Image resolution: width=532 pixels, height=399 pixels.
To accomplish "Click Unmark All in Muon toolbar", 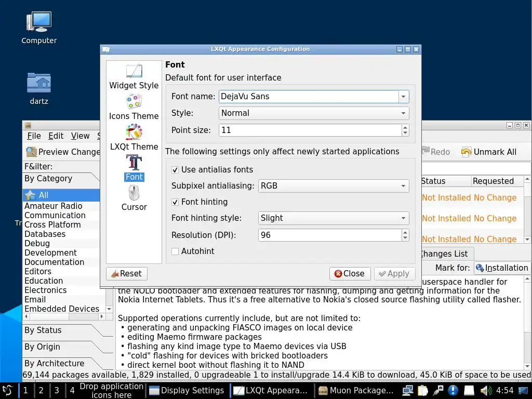I will pyautogui.click(x=489, y=152).
